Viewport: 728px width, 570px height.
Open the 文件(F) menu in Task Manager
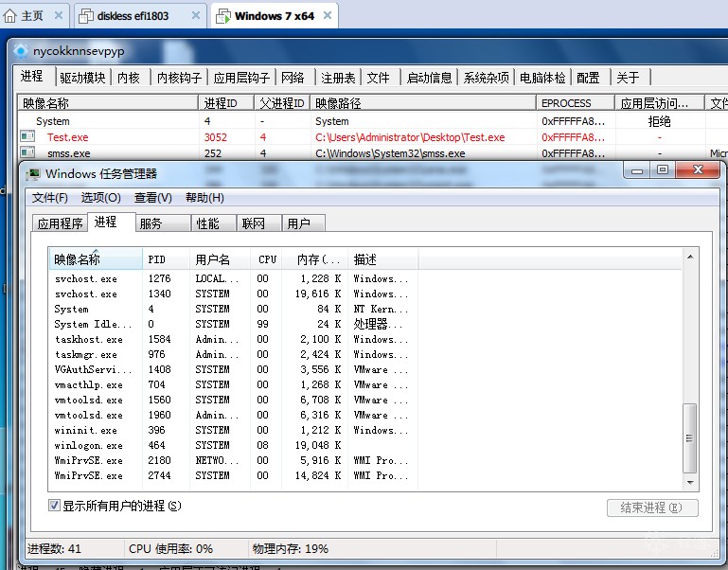(49, 198)
